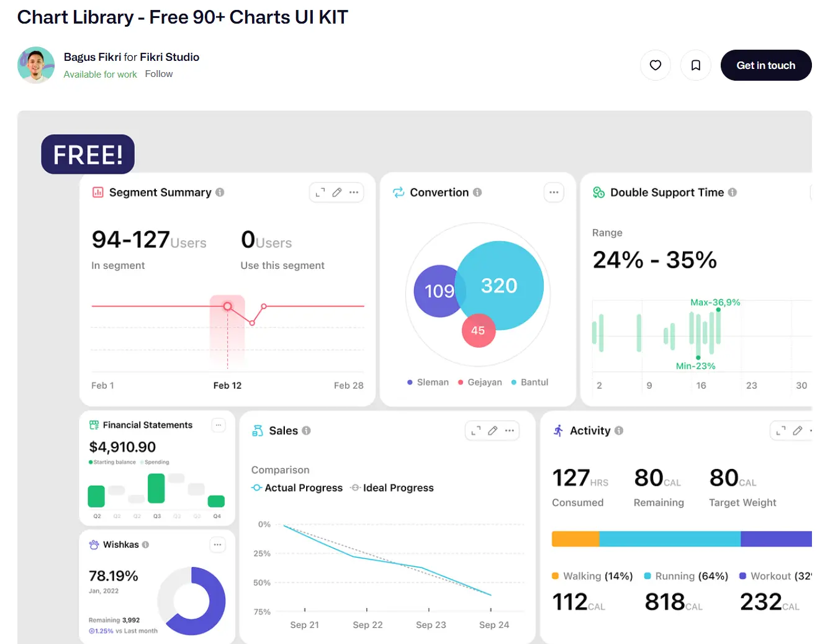Expand the Segment Summary card
The image size is (825, 644).
[x=320, y=193]
